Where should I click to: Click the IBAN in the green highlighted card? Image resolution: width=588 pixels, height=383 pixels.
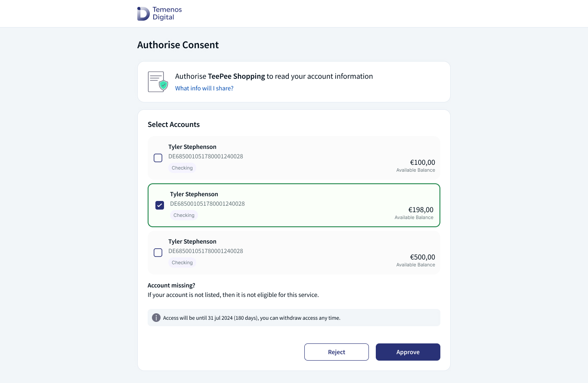tap(207, 204)
